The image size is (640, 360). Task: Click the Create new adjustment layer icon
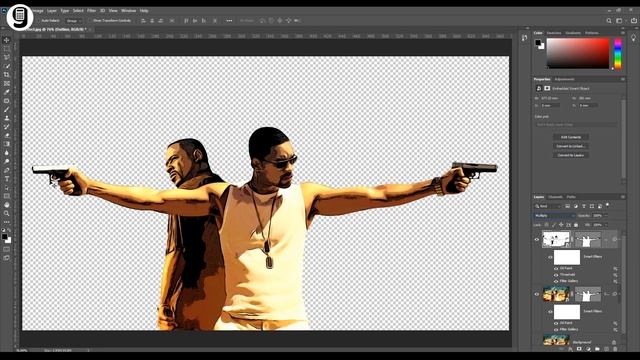pos(588,349)
